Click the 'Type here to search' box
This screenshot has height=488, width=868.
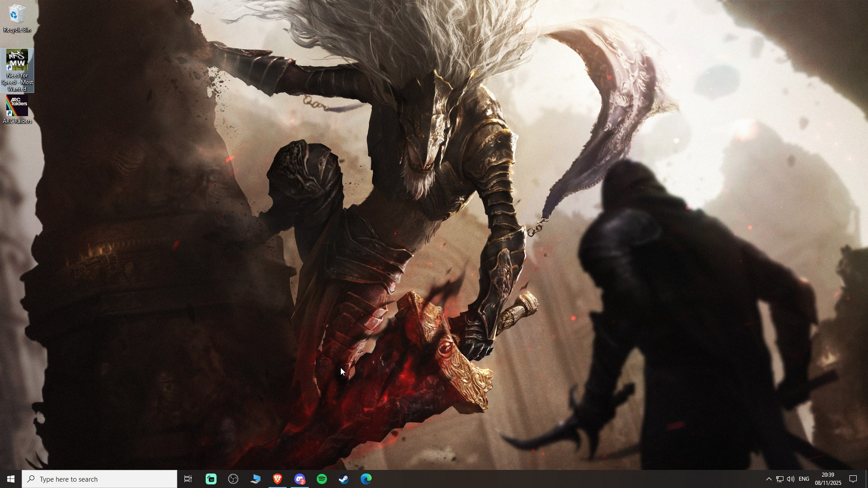[x=99, y=479]
